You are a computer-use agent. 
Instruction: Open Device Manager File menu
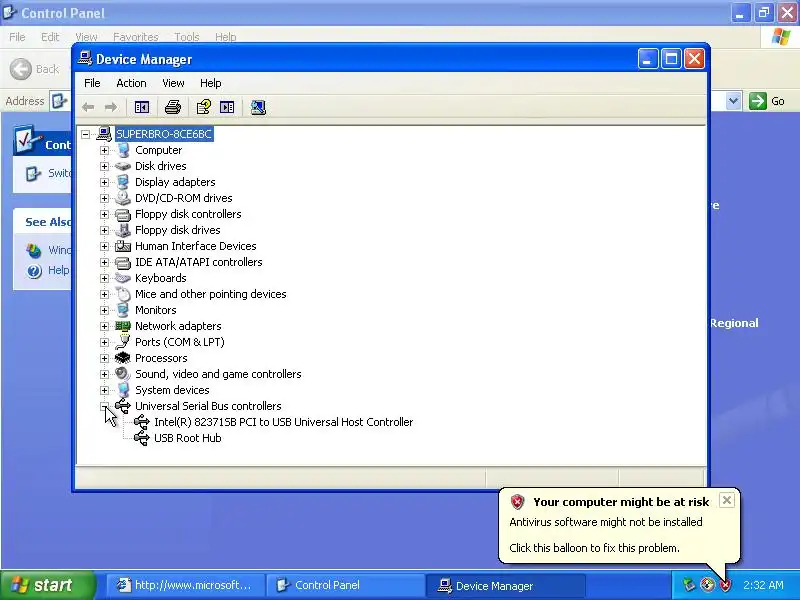pos(92,83)
